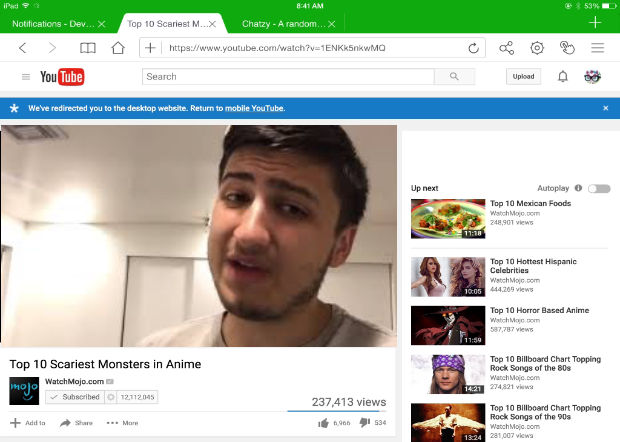Dislike the video with thumbs down
Image resolution: width=620 pixels, height=442 pixels.
pyautogui.click(x=365, y=423)
